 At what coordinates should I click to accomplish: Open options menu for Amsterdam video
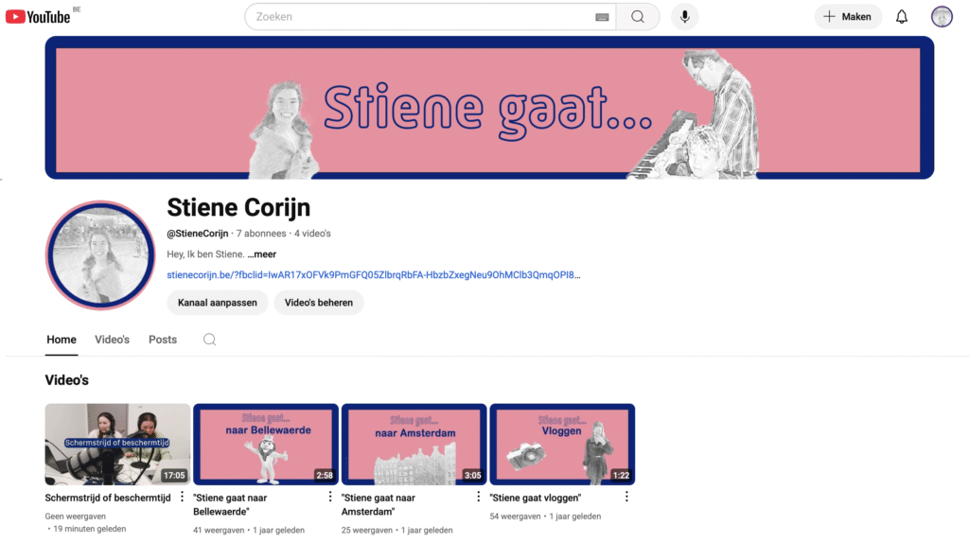(x=478, y=497)
